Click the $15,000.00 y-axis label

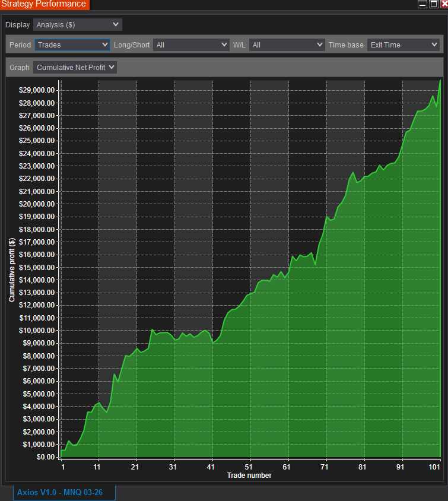(37, 267)
